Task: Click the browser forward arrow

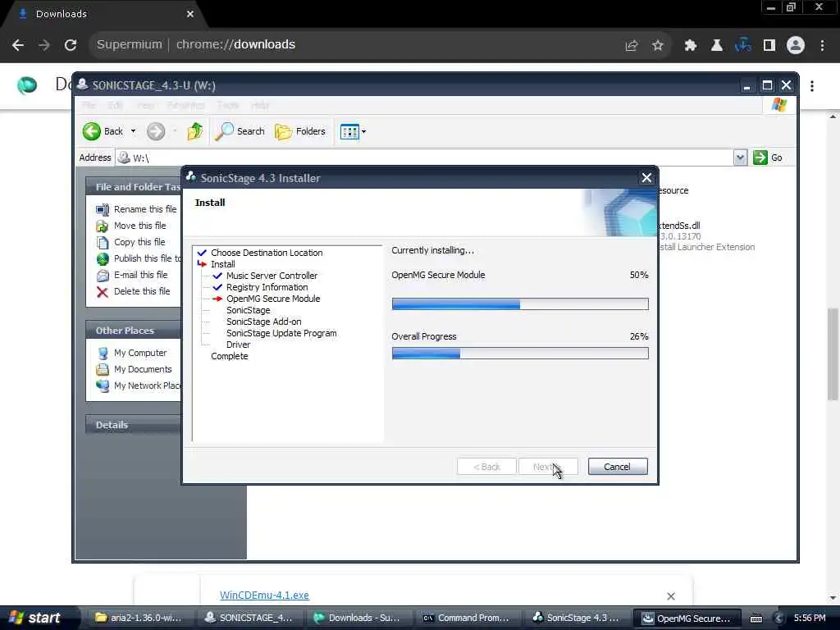Action: click(x=44, y=45)
